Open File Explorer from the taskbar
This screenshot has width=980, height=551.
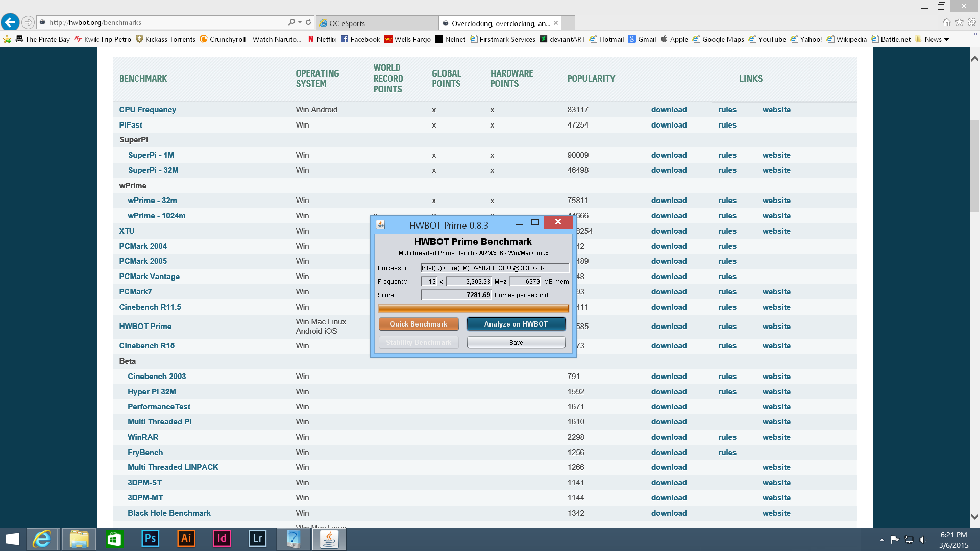tap(79, 539)
